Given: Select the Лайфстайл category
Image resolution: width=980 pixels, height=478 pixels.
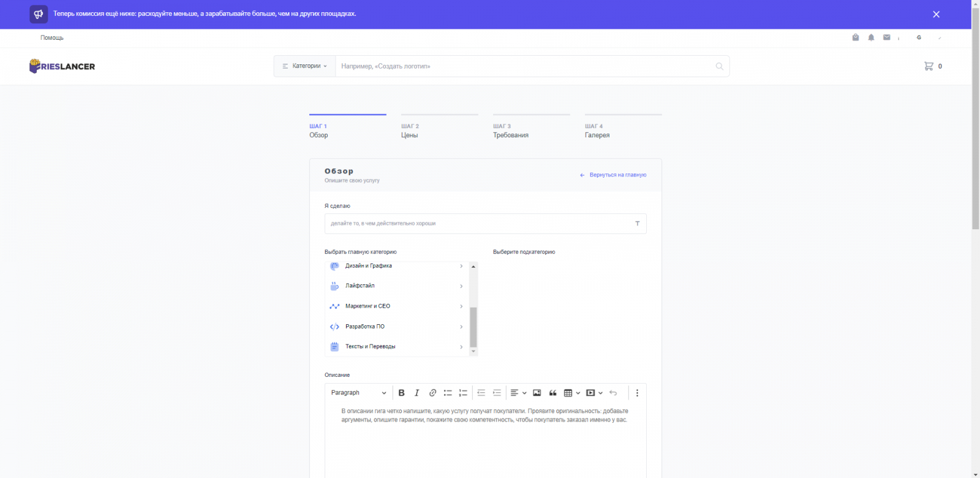Looking at the screenshot, I should pyautogui.click(x=396, y=286).
